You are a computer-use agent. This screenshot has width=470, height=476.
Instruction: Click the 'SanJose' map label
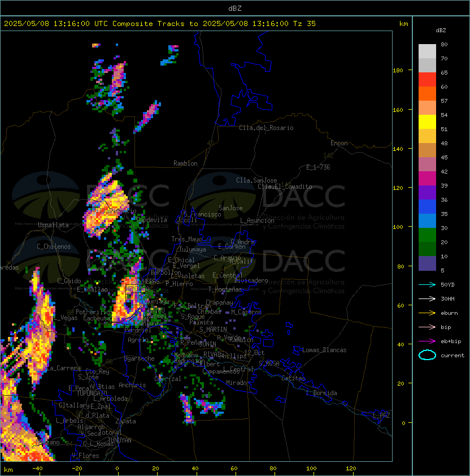coord(230,208)
